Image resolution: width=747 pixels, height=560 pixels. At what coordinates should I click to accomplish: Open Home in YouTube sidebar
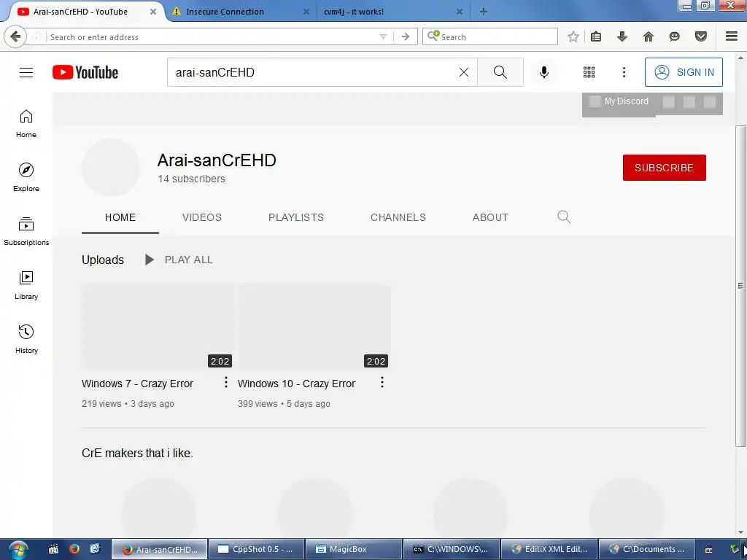point(26,124)
